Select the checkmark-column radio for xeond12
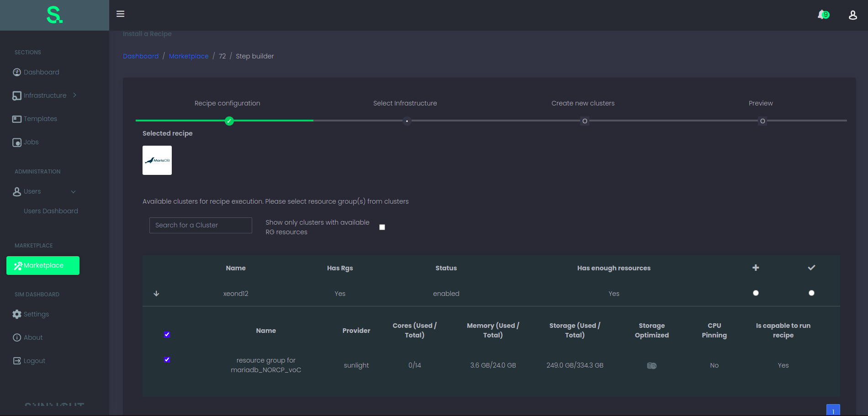 click(x=811, y=293)
